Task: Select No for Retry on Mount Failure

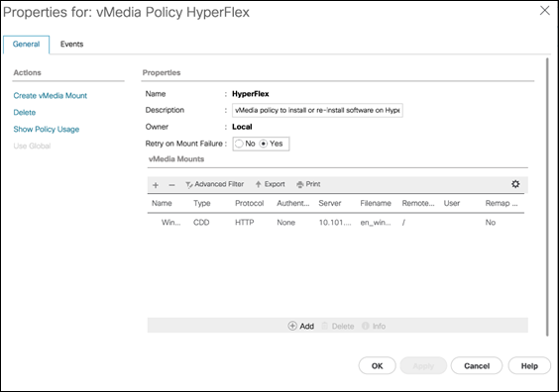Action: click(239, 144)
